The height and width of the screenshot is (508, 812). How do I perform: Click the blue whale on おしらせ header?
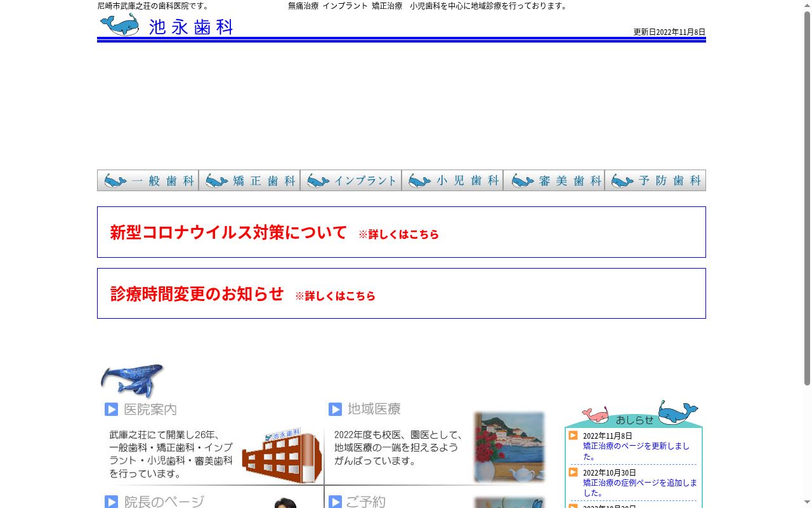click(x=678, y=413)
